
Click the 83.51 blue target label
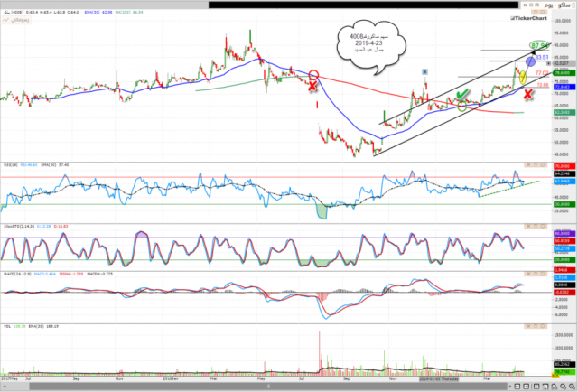pos(542,57)
